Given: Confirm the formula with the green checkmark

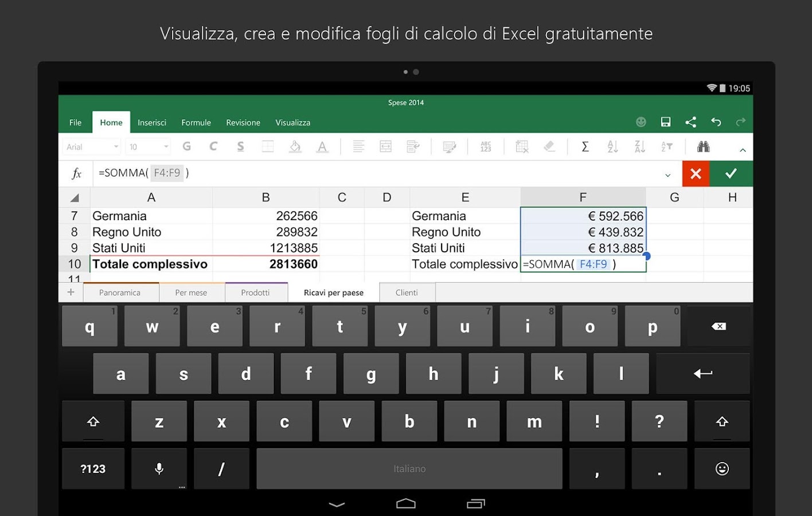Looking at the screenshot, I should point(731,174).
